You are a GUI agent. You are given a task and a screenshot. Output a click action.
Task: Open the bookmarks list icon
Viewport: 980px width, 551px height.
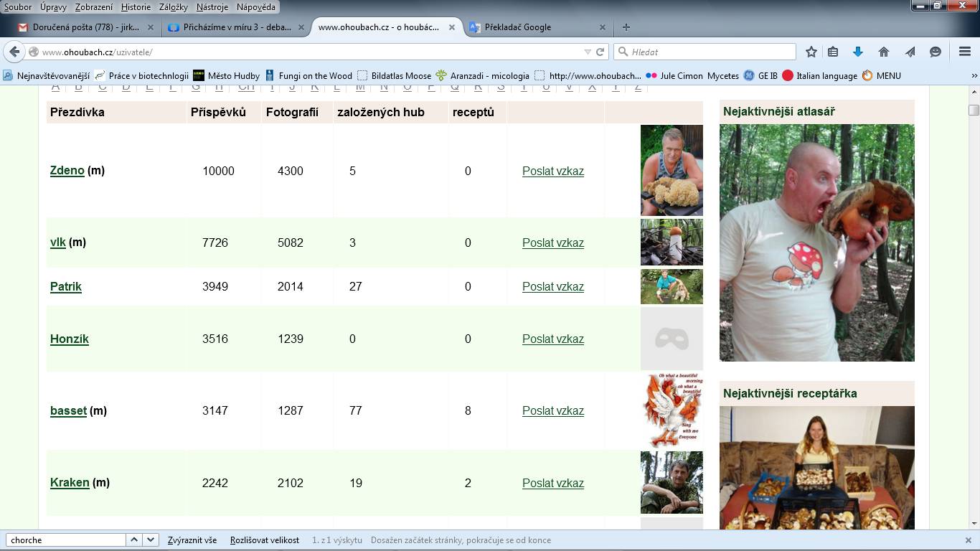833,52
